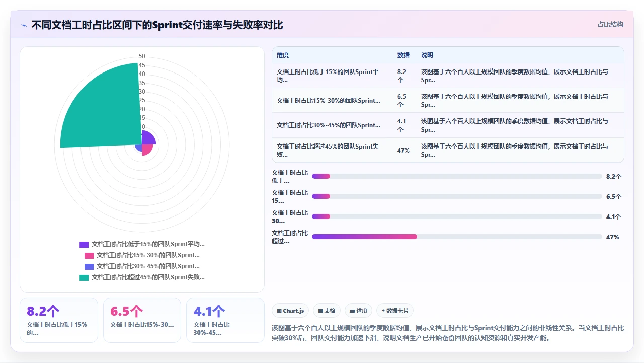644x363 pixels.
Task: Click the 8.2个 progress bar
Action: (457, 176)
